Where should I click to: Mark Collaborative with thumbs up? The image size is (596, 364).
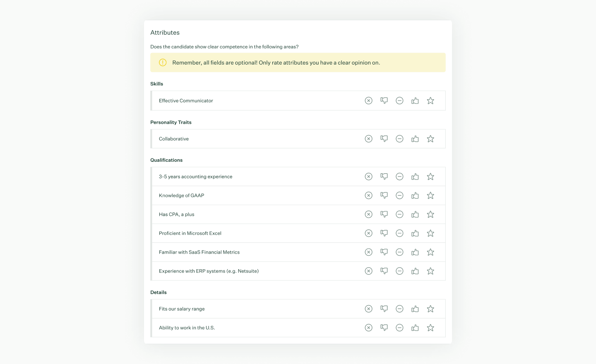(415, 139)
